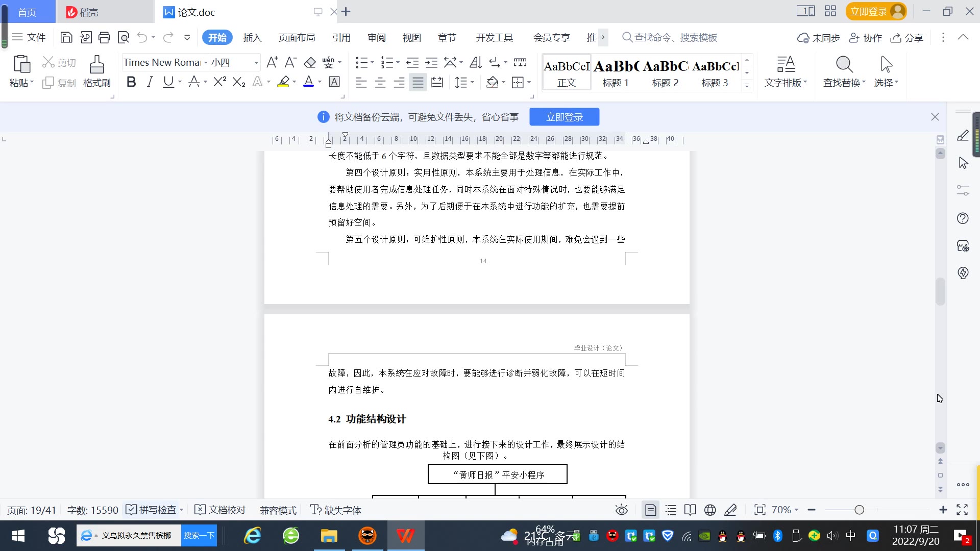Click 文档校对 in status bar
Image resolution: width=980 pixels, height=551 pixels.
[220, 510]
